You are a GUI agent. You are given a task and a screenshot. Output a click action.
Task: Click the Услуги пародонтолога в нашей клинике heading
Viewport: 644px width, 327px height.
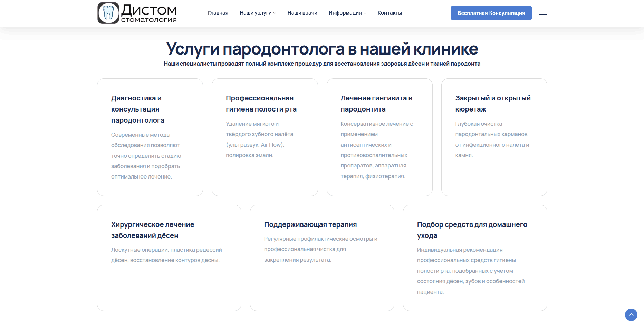pyautogui.click(x=322, y=49)
